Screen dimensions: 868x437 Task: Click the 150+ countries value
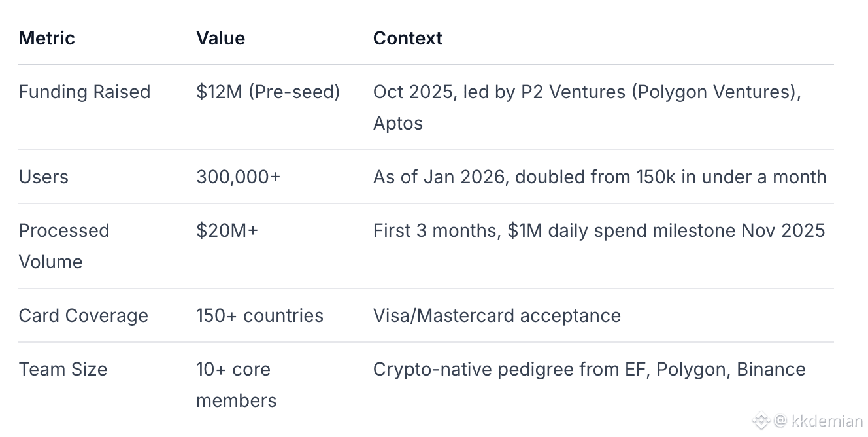click(259, 315)
